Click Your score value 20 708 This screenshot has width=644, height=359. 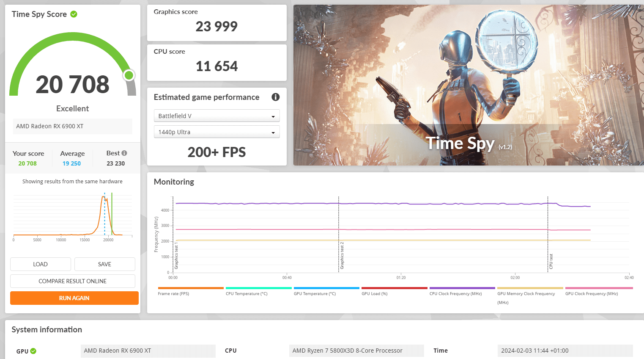coord(27,163)
